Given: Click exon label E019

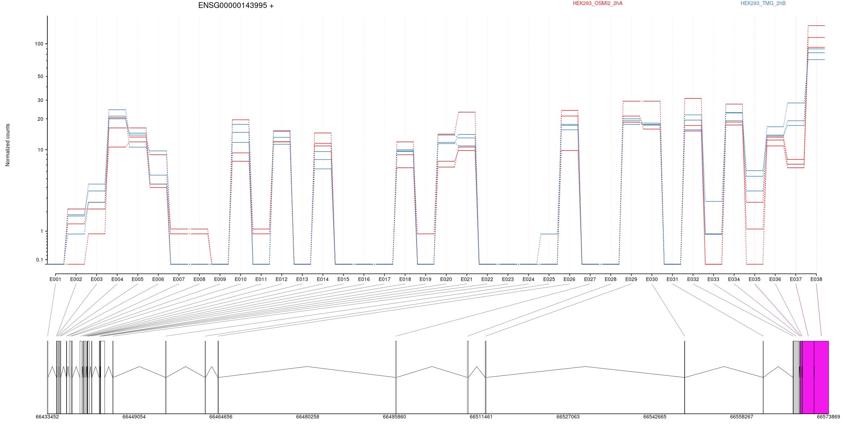Looking at the screenshot, I should click(x=425, y=279).
